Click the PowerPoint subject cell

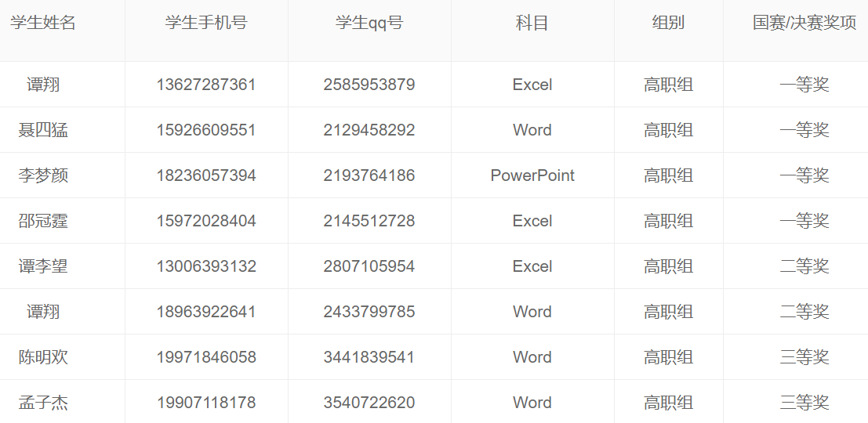coord(532,175)
